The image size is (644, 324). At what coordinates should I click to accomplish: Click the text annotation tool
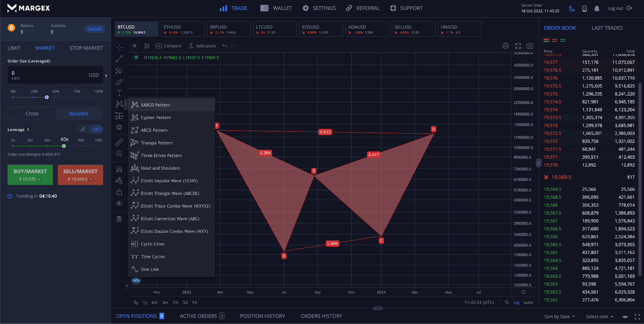(119, 93)
